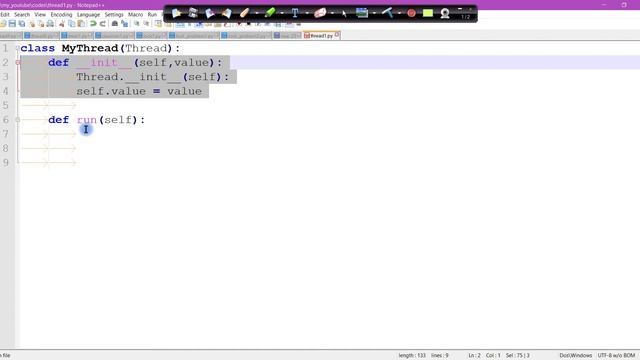The height and width of the screenshot is (360, 640).
Task: Click the 'Ln : 2' status bar entry
Action: click(x=474, y=356)
